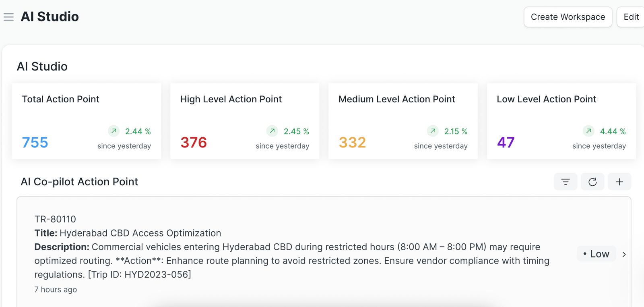Add a new action point with plus icon
The image size is (644, 307).
(x=619, y=182)
